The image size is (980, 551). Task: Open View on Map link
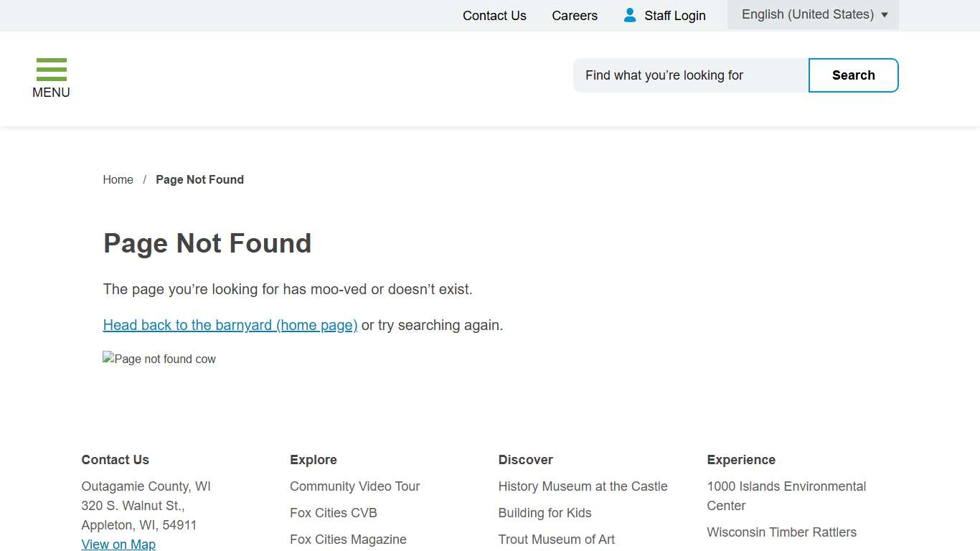118,544
